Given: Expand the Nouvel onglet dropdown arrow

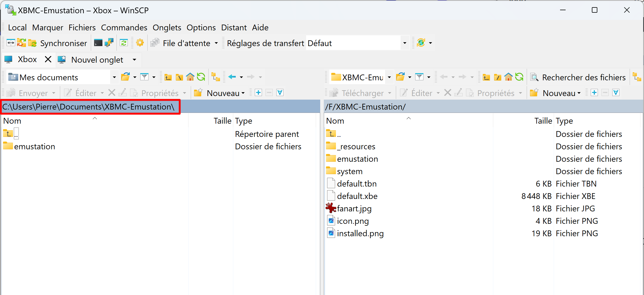Looking at the screenshot, I should click(134, 60).
